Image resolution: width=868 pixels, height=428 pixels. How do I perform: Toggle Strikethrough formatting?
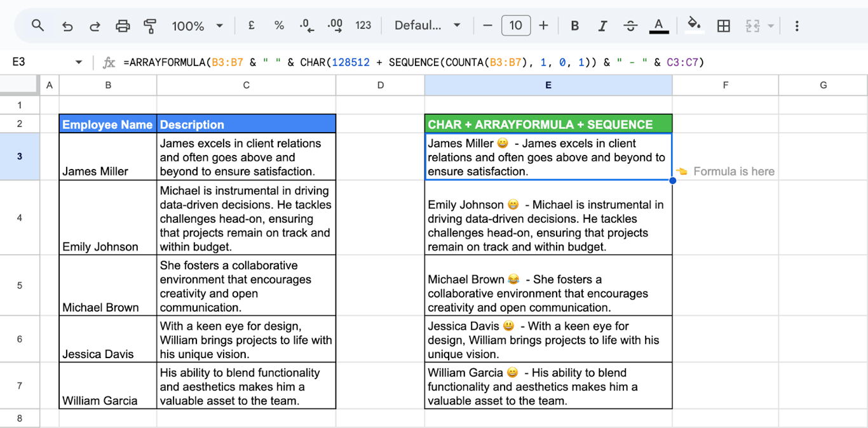[x=630, y=25]
